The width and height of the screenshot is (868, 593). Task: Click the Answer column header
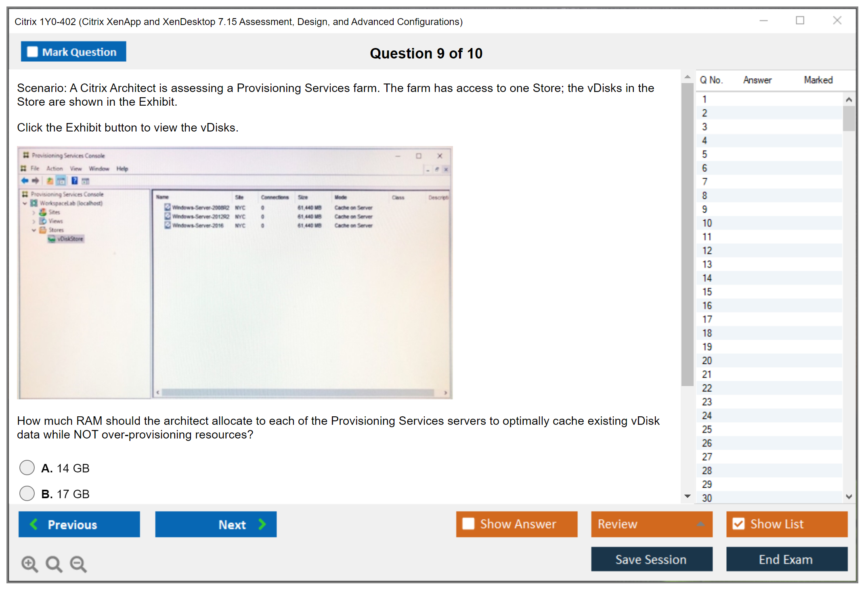pos(757,80)
